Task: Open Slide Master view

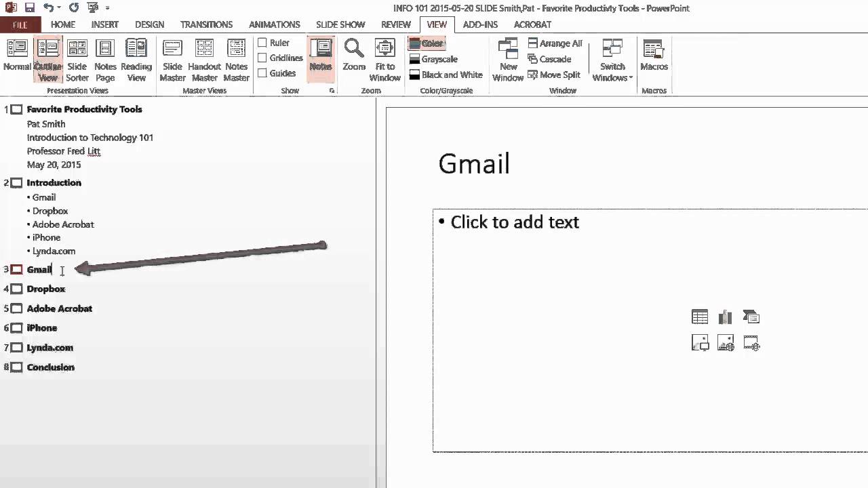Action: [172, 60]
